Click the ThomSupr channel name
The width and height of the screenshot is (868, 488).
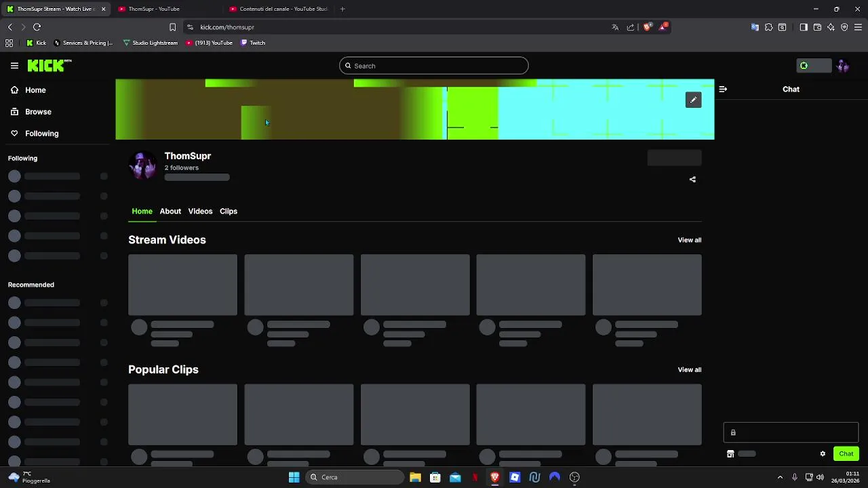pos(188,156)
